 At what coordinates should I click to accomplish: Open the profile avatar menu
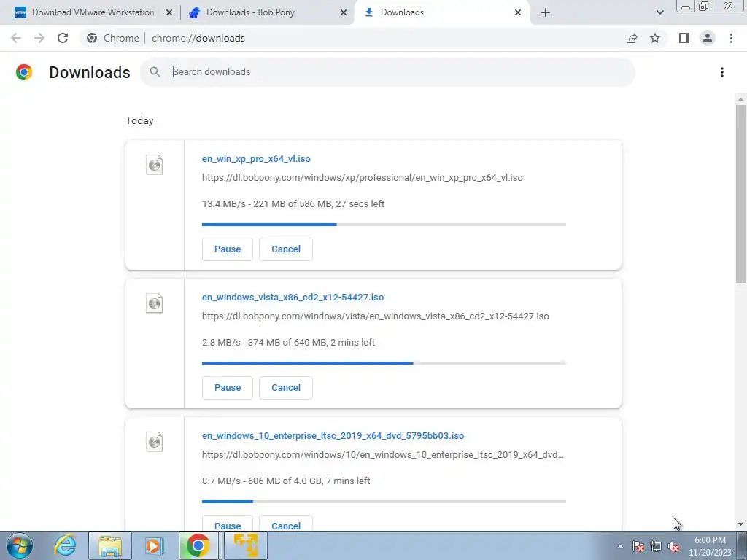click(x=708, y=38)
